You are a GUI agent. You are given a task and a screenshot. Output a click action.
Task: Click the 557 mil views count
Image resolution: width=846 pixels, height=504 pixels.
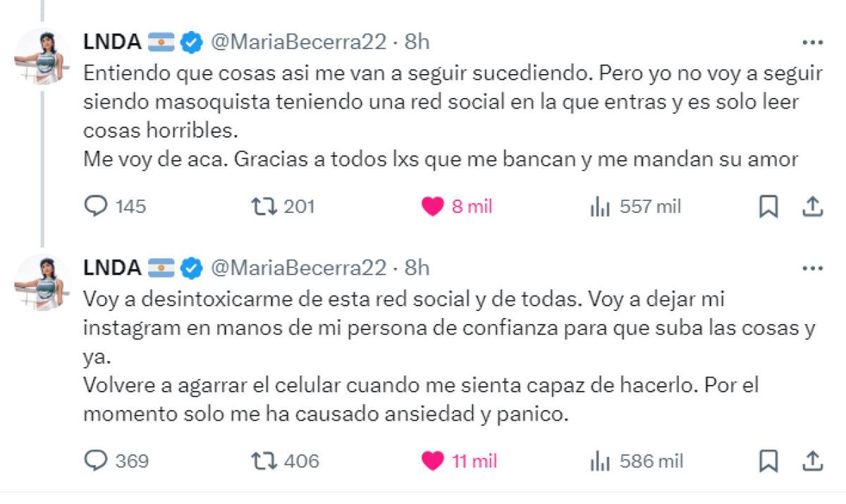tap(649, 207)
